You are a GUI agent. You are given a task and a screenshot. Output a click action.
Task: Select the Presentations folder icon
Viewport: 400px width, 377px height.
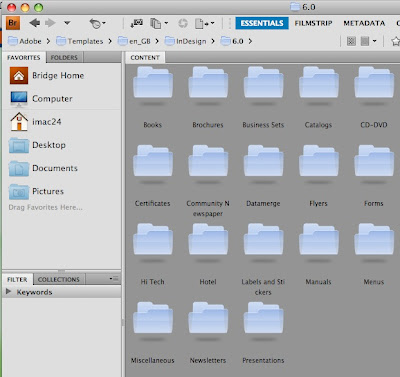pyautogui.click(x=264, y=318)
